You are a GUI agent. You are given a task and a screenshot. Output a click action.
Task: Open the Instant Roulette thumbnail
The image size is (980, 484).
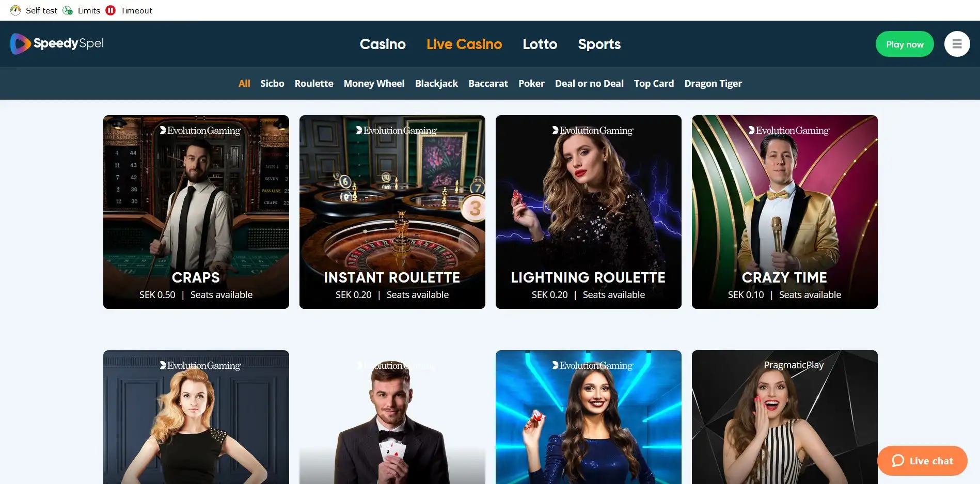click(x=392, y=212)
